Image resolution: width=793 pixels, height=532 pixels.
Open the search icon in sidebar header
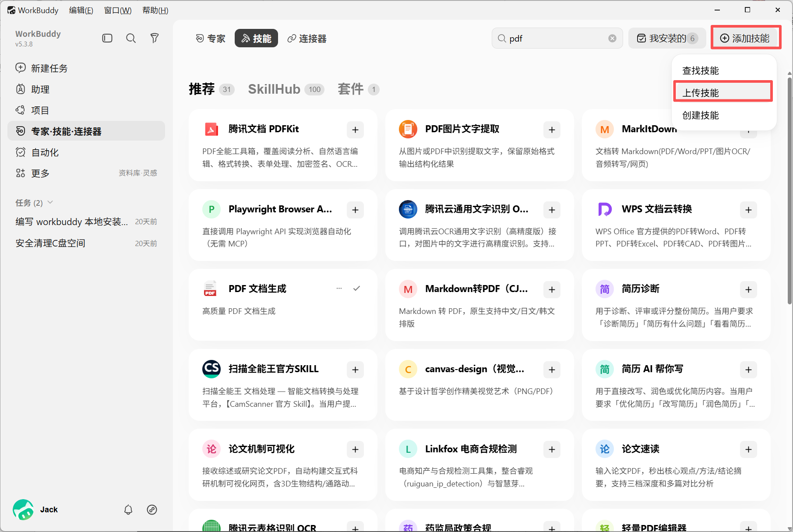(x=130, y=38)
